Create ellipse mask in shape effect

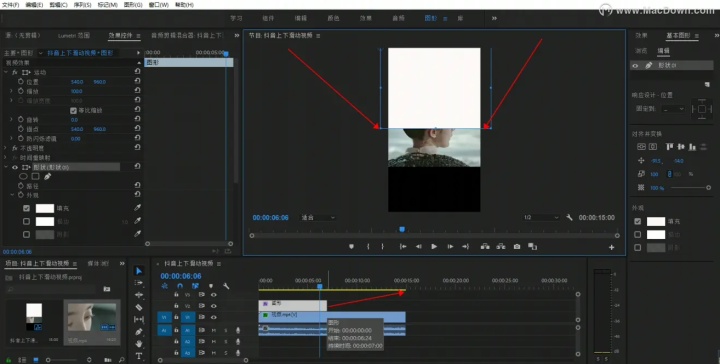(x=23, y=176)
